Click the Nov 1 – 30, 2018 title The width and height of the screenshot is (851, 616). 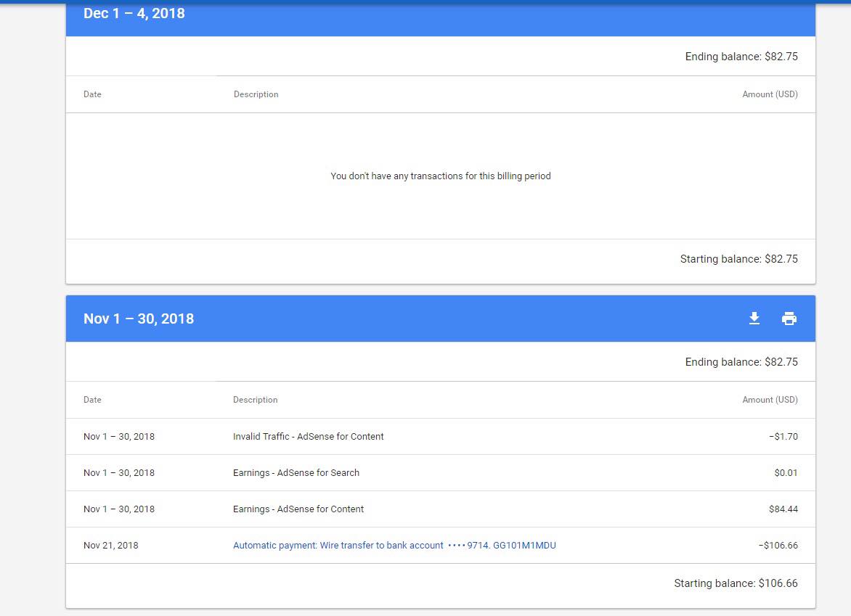139,319
